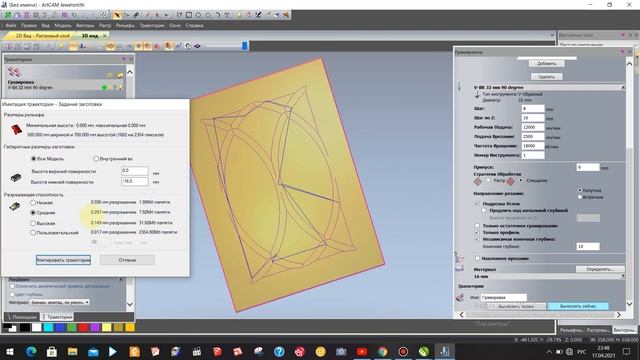Click the blue slider handle in 3D toolbar
Viewport: 640px width, 360px height.
244,46
